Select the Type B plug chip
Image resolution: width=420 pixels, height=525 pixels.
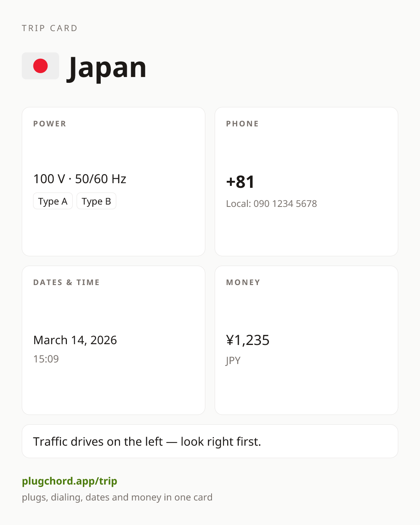coord(96,201)
